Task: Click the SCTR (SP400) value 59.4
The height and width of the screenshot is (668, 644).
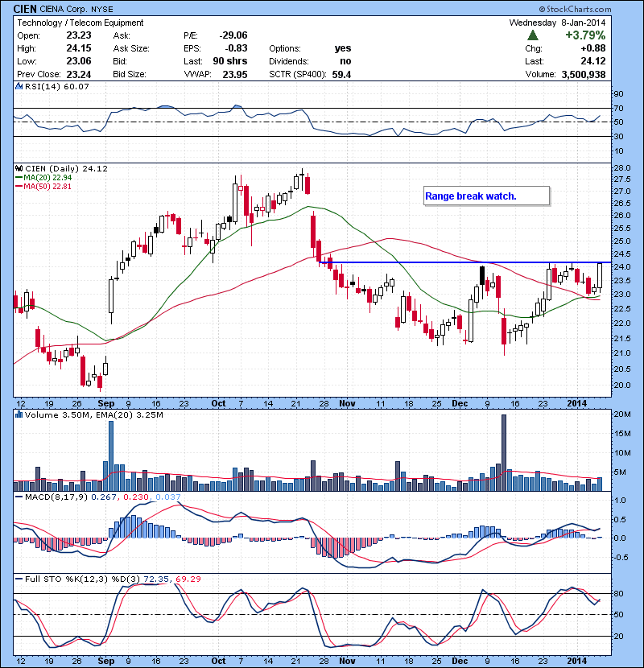Action: [341, 75]
